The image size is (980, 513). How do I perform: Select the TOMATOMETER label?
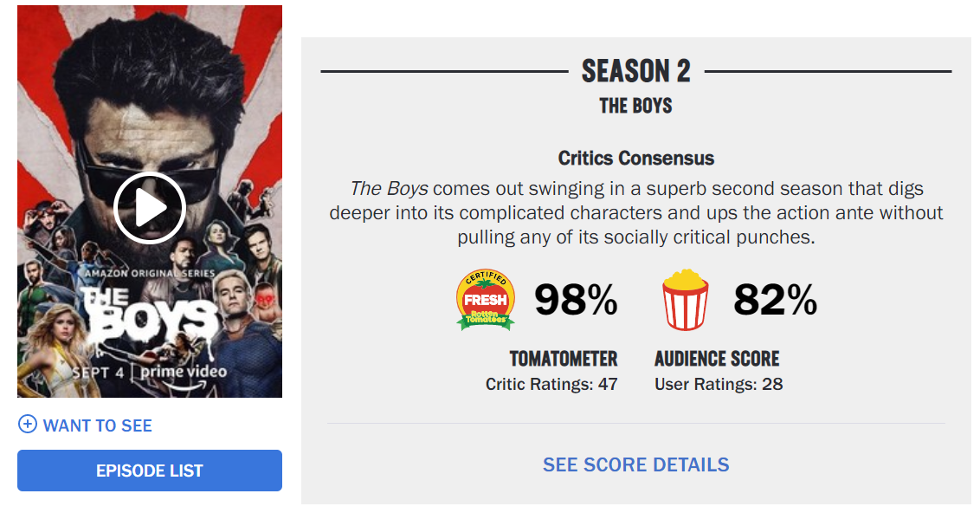tap(563, 359)
